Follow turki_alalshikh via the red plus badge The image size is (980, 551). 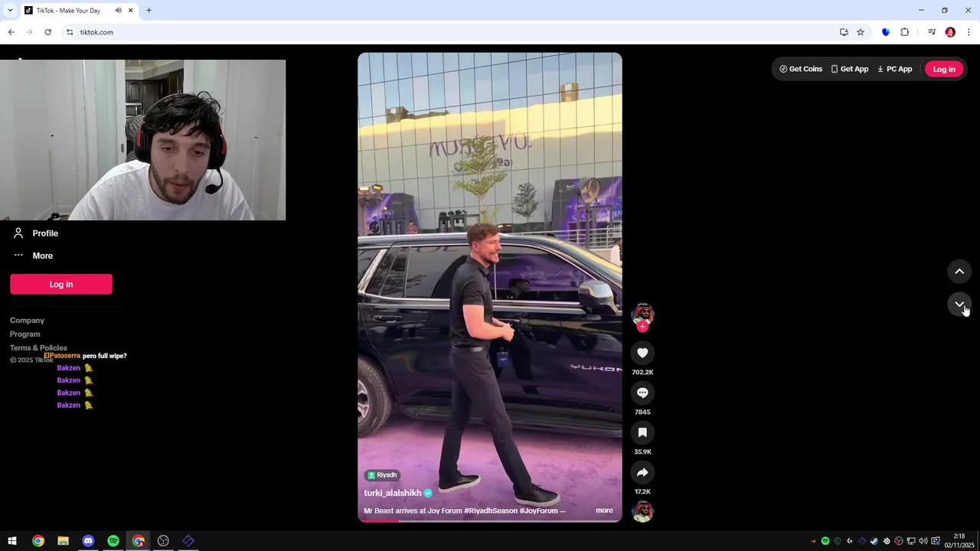[x=642, y=327]
